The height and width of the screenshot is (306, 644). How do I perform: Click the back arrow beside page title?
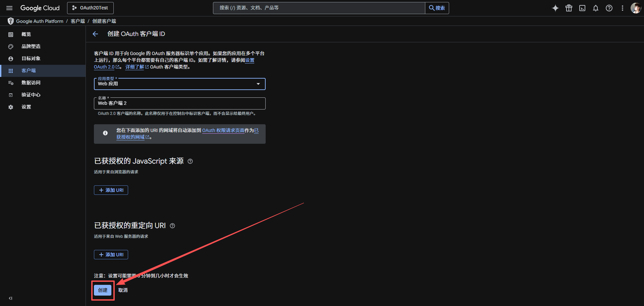tap(95, 34)
